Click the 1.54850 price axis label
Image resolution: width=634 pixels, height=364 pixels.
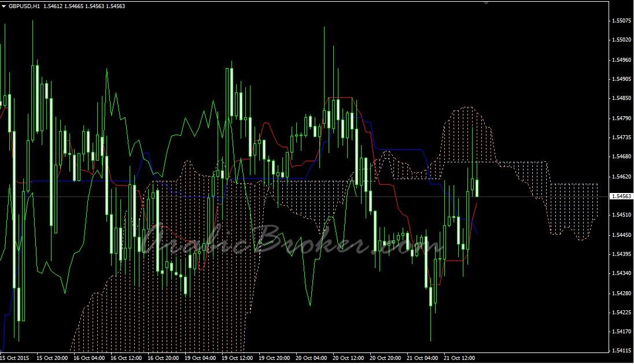coord(621,98)
